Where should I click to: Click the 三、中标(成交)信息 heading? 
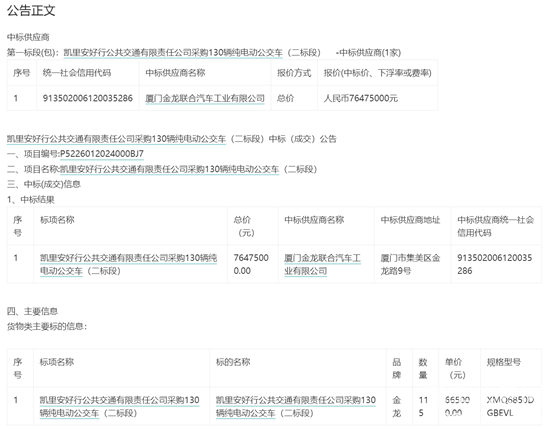tap(44, 185)
